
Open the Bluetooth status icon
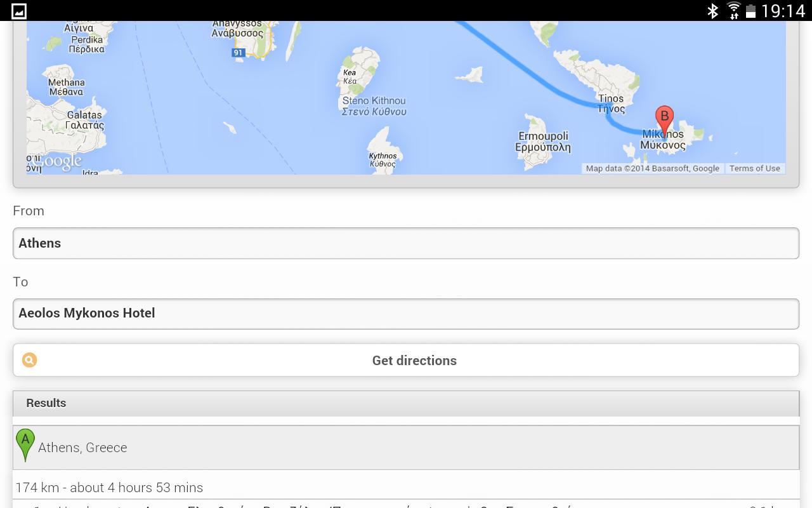point(713,11)
